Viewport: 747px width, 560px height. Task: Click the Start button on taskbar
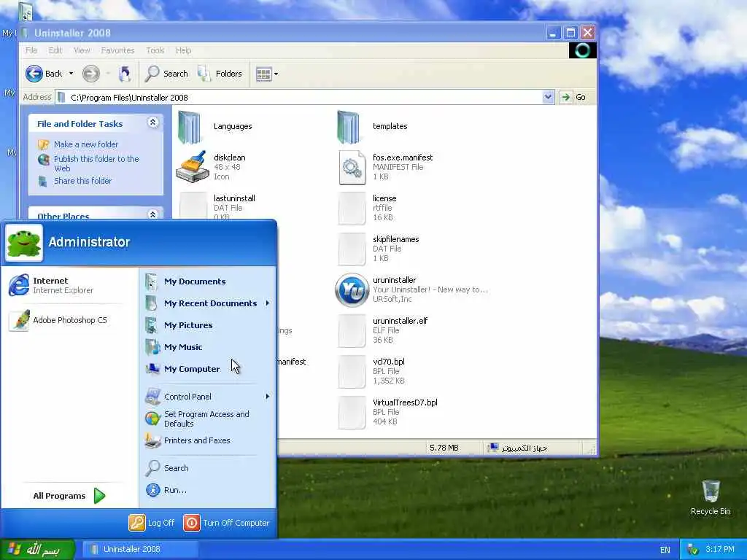(x=37, y=550)
